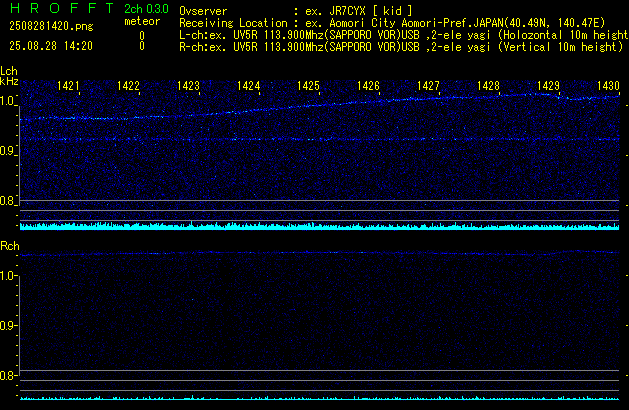
Task: Click the filename 2508281420.png
Action: pos(51,26)
